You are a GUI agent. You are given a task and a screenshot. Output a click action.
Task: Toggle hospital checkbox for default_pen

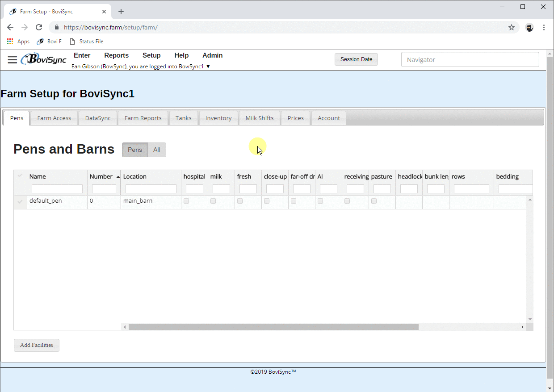pos(186,201)
